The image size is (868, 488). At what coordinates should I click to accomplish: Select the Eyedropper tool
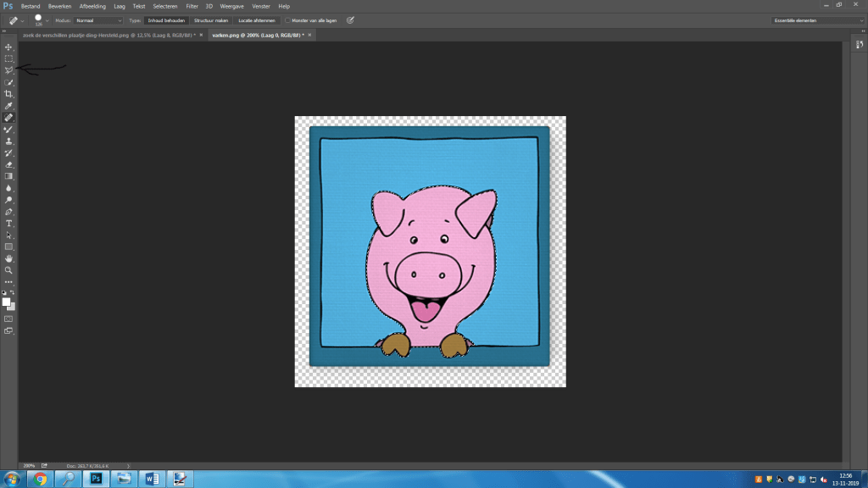(8, 106)
